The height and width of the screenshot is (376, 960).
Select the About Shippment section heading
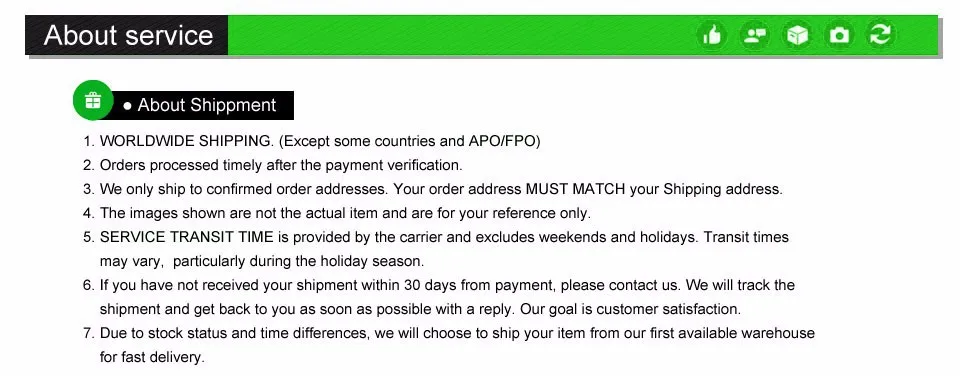[206, 105]
